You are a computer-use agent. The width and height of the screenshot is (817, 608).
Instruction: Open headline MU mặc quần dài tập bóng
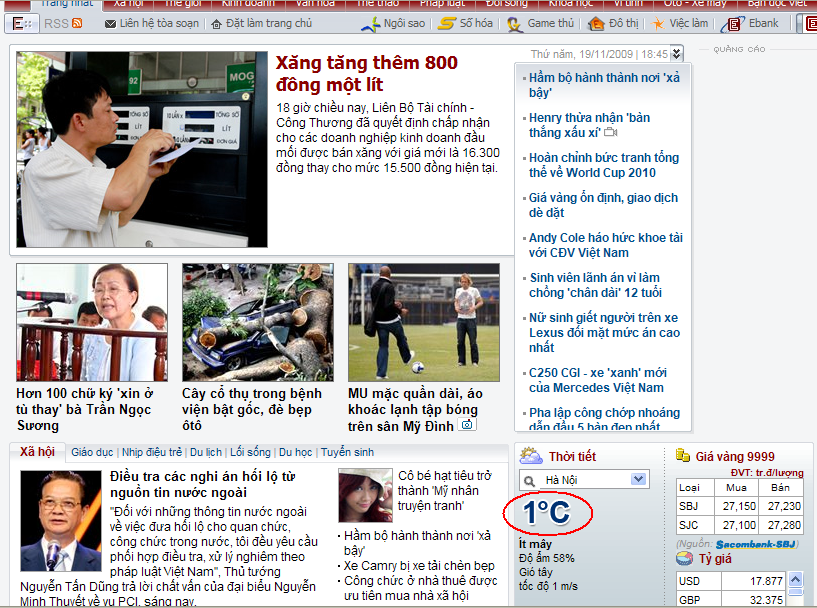pyautogui.click(x=415, y=410)
